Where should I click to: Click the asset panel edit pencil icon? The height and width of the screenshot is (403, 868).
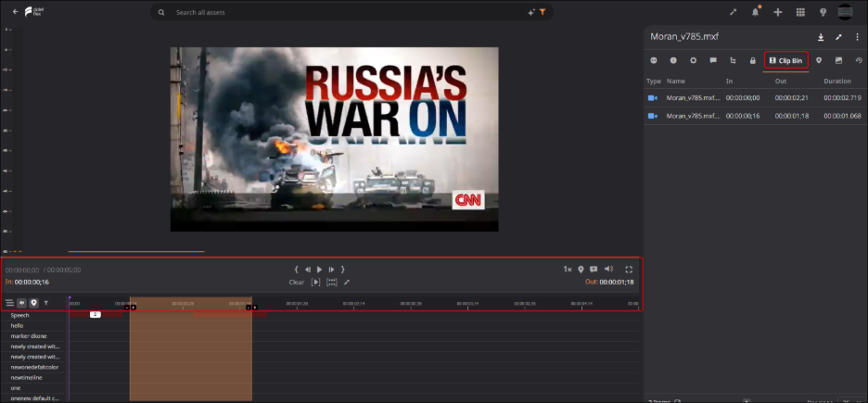coord(839,37)
